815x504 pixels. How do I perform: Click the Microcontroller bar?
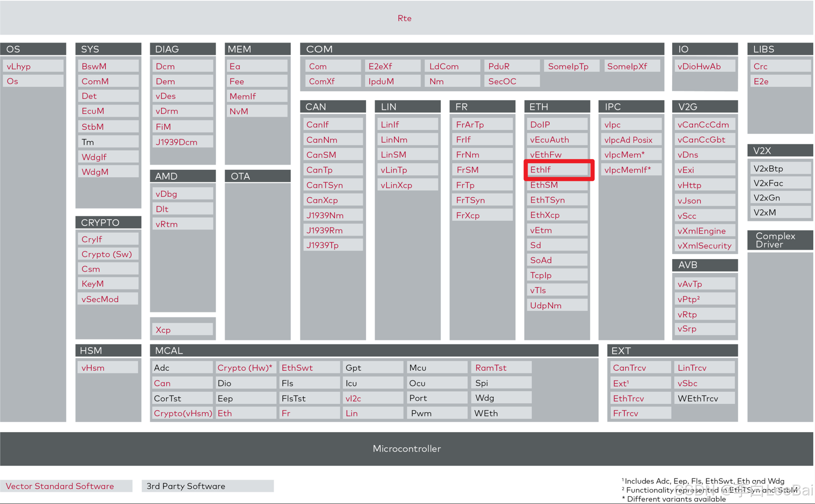407,449
